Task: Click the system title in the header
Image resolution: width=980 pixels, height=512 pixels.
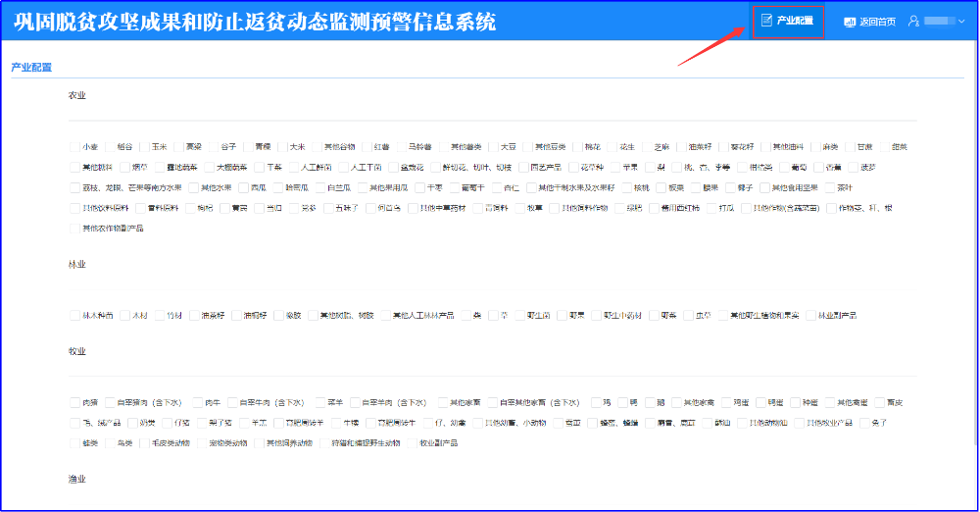Action: 255,22
